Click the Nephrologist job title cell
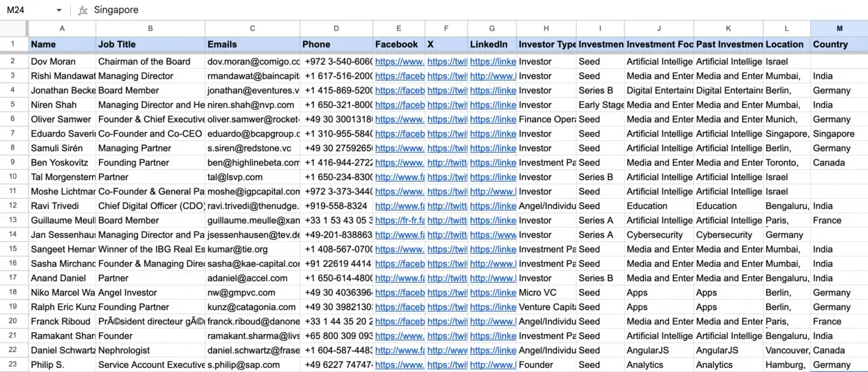Screen dimensions: 868x372 tap(151, 350)
